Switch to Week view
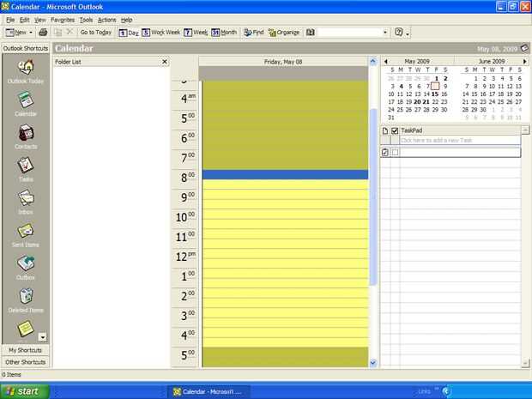The image size is (532, 399). pyautogui.click(x=196, y=33)
